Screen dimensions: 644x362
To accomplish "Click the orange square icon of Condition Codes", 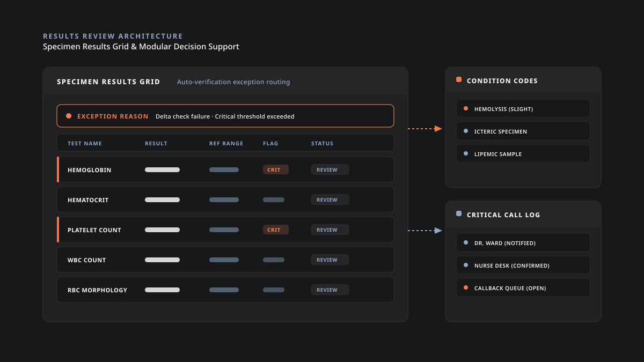I will (x=459, y=79).
